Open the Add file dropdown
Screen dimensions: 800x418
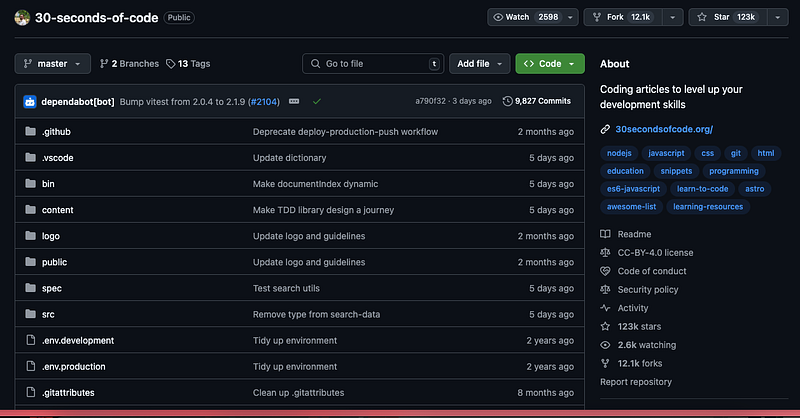pyautogui.click(x=480, y=64)
